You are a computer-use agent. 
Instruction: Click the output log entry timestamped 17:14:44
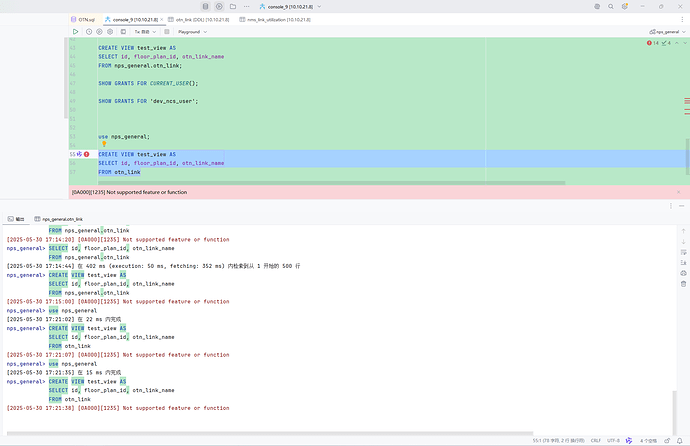[x=154, y=266]
